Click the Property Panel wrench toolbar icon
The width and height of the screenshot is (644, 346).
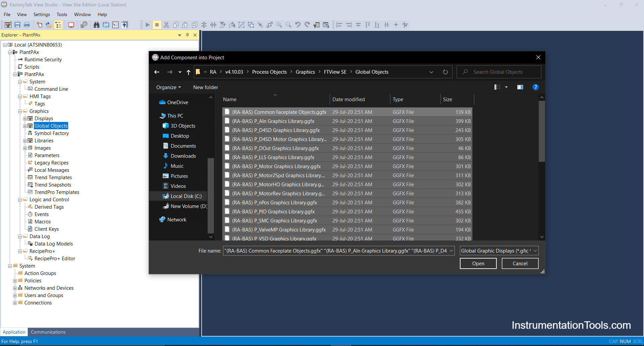tap(317, 25)
